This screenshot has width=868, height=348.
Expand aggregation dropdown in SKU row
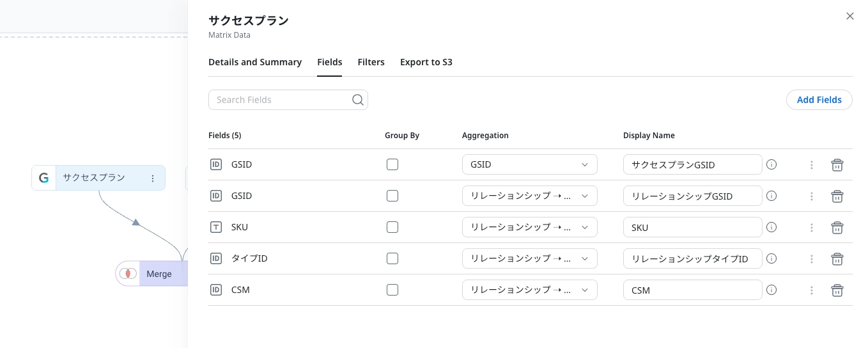click(x=529, y=227)
